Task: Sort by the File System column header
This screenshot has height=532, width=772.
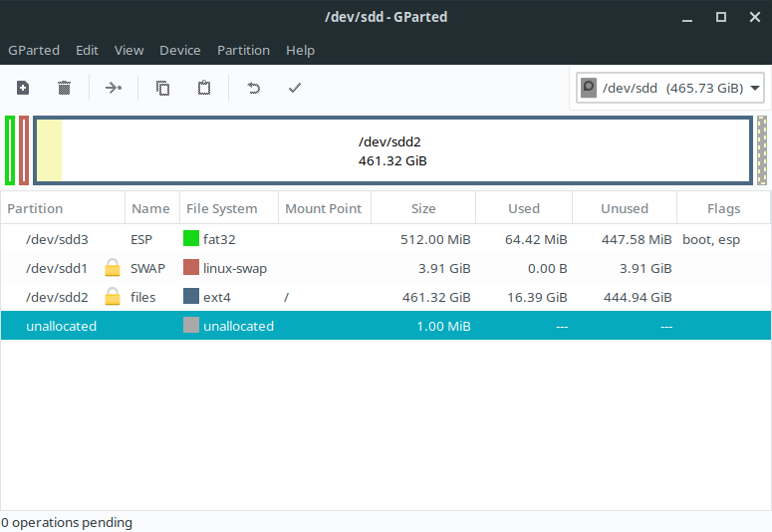Action: [x=229, y=208]
